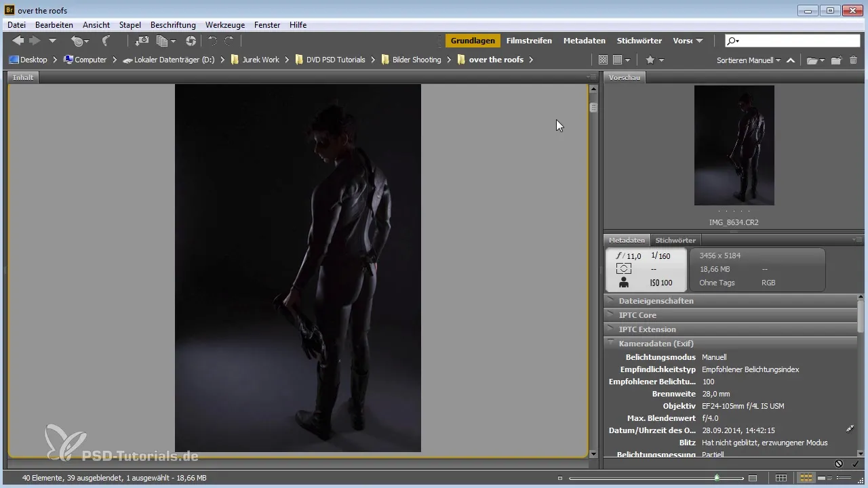Viewport: 868px width, 488px height.
Task: Click the pencil edit icon in metadata
Action: (x=850, y=430)
